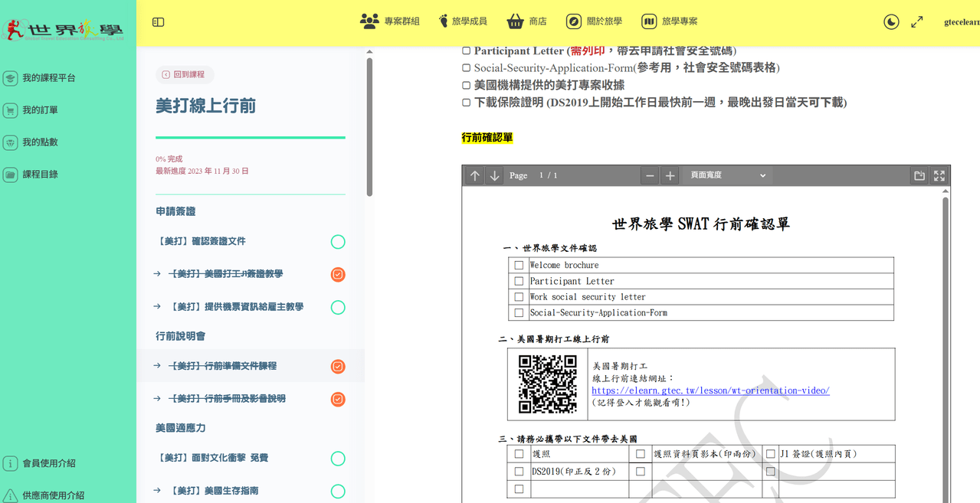Expand the 【美打】美國生存指南 lesson arrow
This screenshot has width=980, height=503.
(x=157, y=491)
